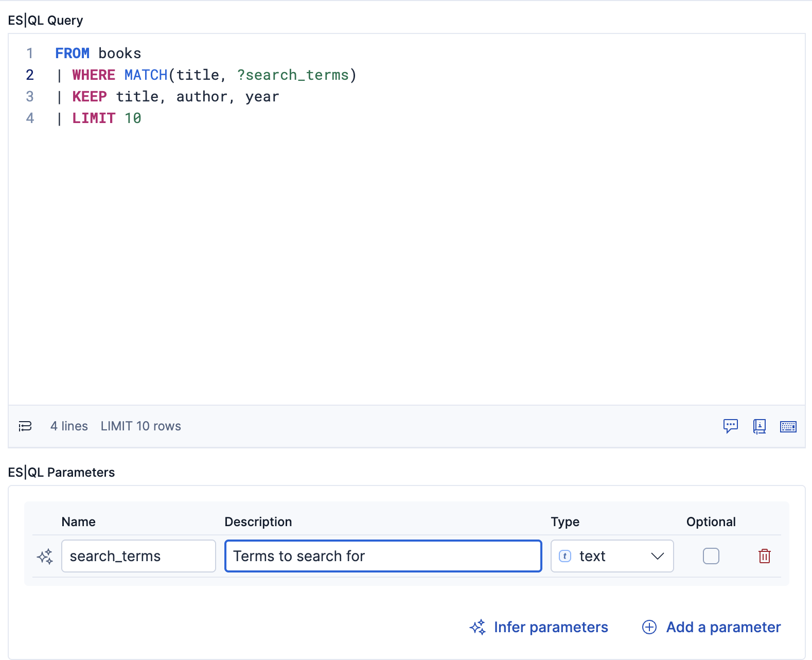
Task: Enable Optional checkbox for search_terms
Action: click(711, 556)
